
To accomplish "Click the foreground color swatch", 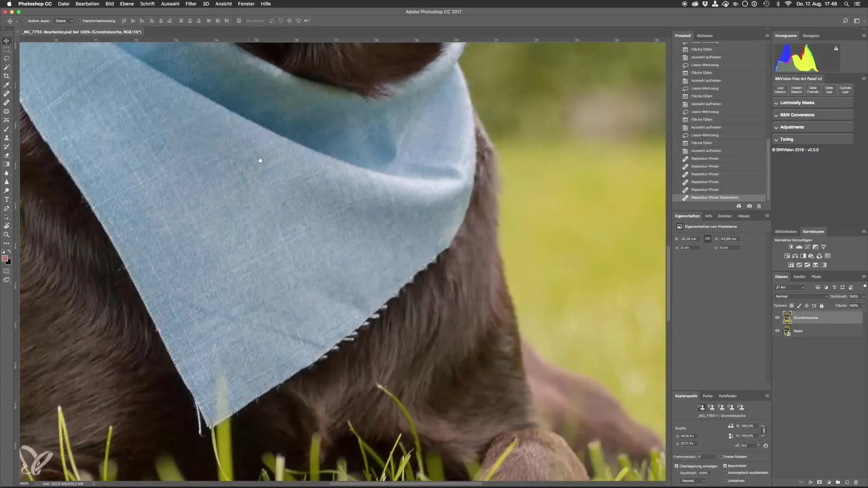I will pos(5,258).
